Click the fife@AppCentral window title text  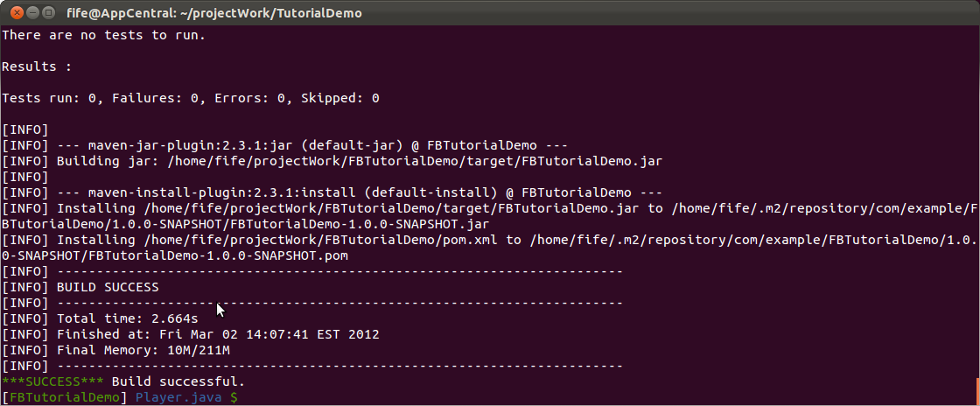click(x=213, y=12)
